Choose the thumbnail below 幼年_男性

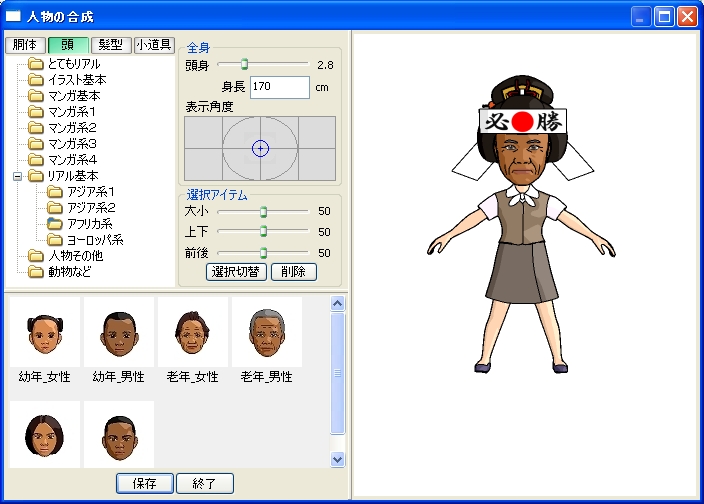(x=119, y=434)
